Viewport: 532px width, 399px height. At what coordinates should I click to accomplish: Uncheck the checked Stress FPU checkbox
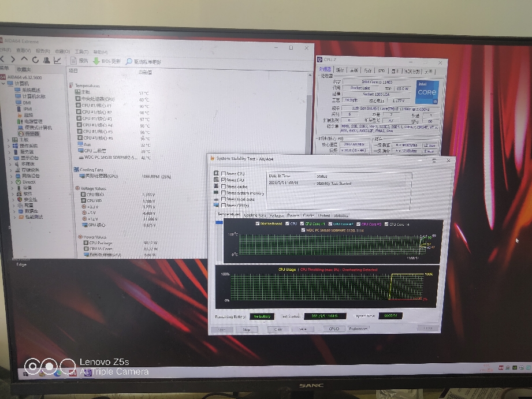(x=224, y=180)
